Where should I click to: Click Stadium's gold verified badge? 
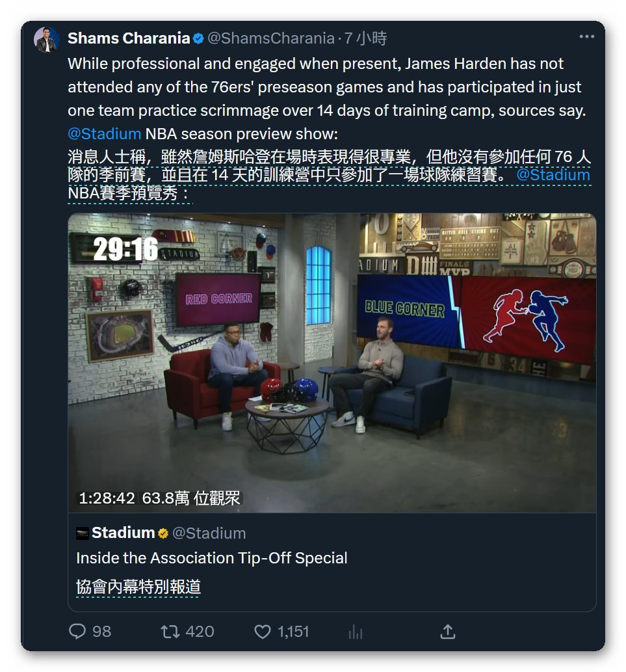pyautogui.click(x=163, y=533)
